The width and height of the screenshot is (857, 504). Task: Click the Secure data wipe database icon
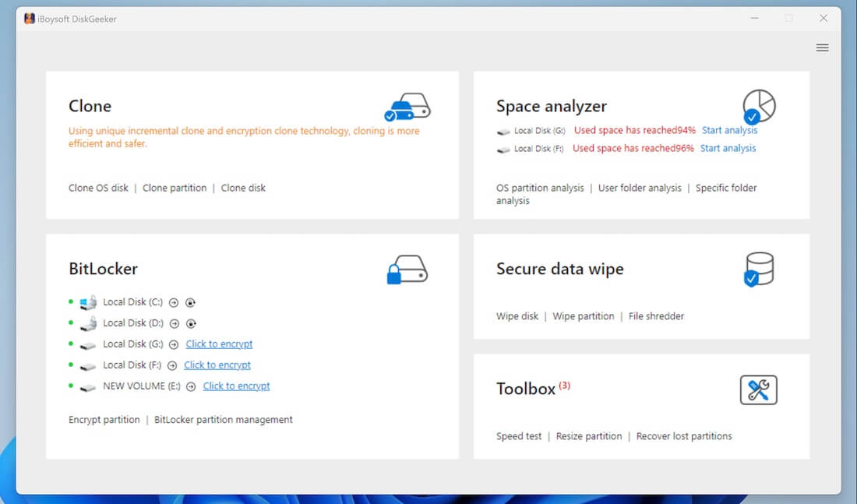click(x=759, y=270)
